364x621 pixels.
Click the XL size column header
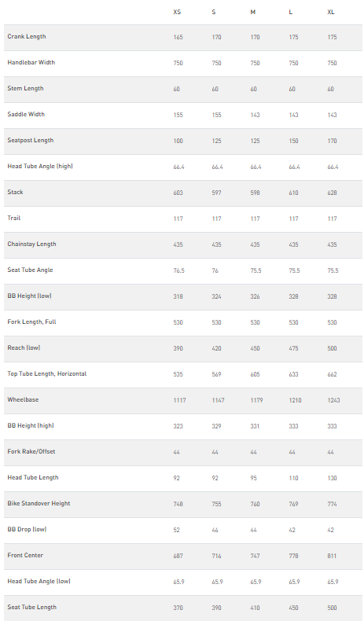click(x=331, y=13)
